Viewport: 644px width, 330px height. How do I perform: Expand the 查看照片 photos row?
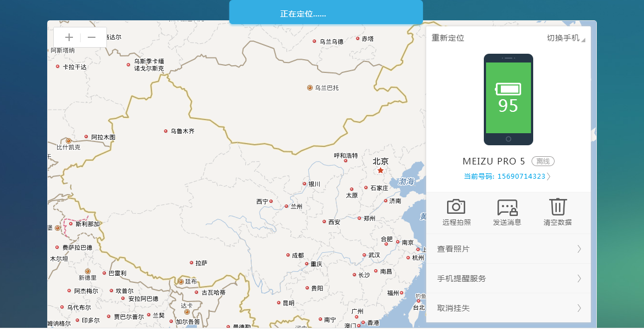pyautogui.click(x=509, y=249)
